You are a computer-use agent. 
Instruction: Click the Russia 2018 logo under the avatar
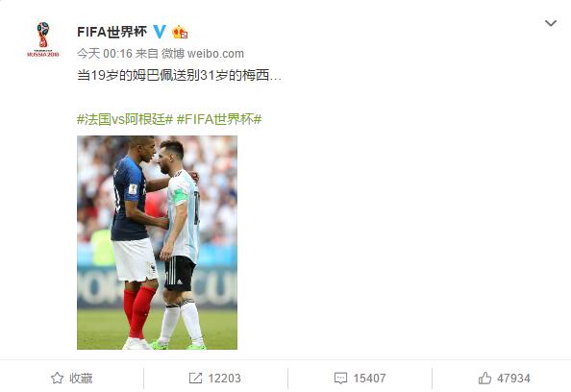43,54
